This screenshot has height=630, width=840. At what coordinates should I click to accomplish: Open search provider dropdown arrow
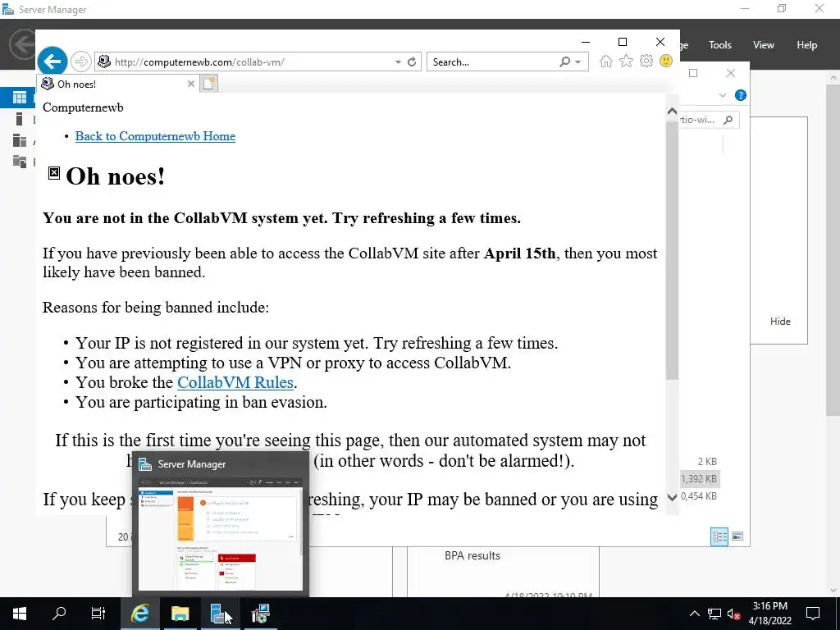click(x=578, y=62)
